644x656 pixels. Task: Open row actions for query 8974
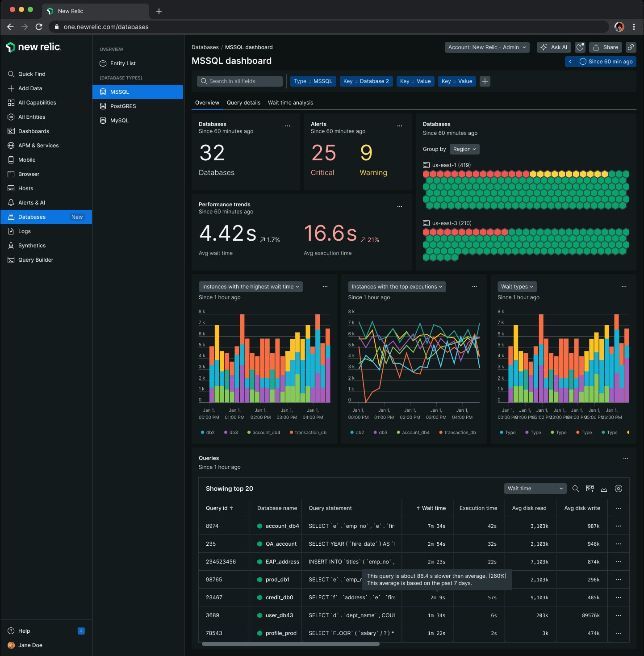click(619, 526)
